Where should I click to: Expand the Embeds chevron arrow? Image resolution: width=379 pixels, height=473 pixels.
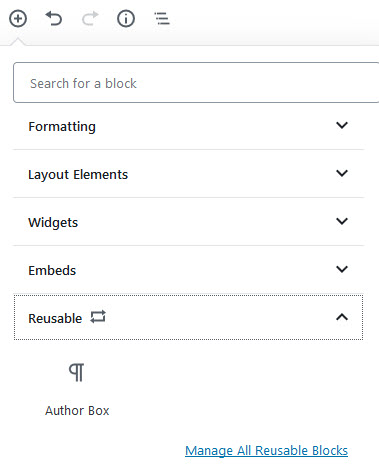[342, 269]
